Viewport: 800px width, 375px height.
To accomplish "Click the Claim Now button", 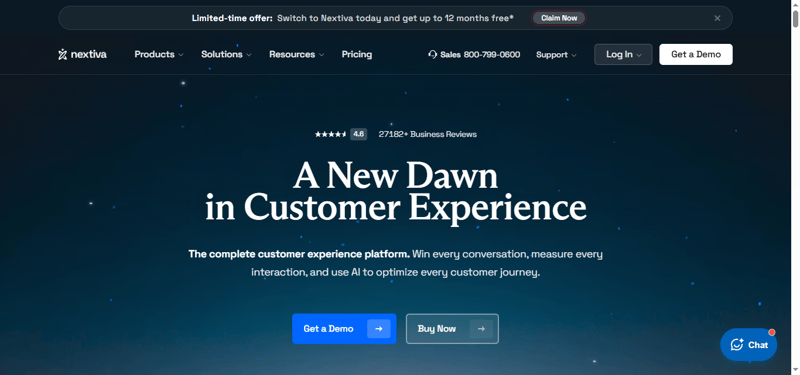I will pos(559,18).
